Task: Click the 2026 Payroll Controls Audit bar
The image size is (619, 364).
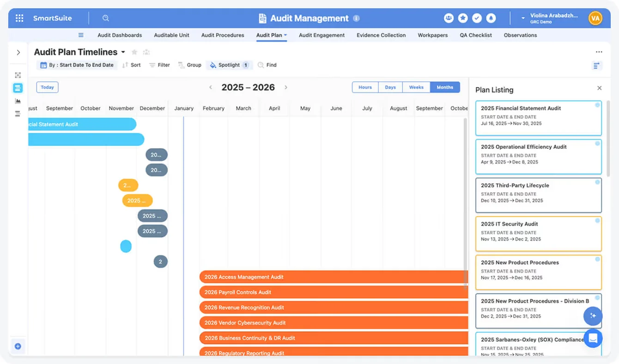Action: [x=334, y=292]
